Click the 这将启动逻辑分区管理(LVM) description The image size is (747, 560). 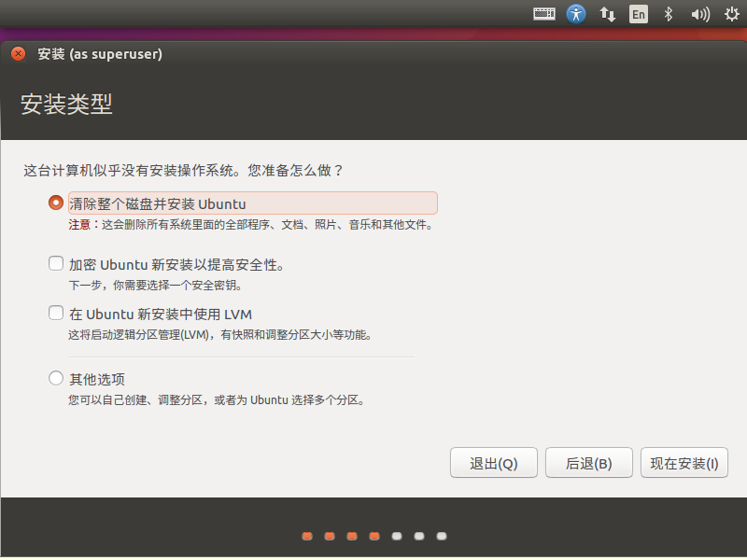(x=219, y=335)
